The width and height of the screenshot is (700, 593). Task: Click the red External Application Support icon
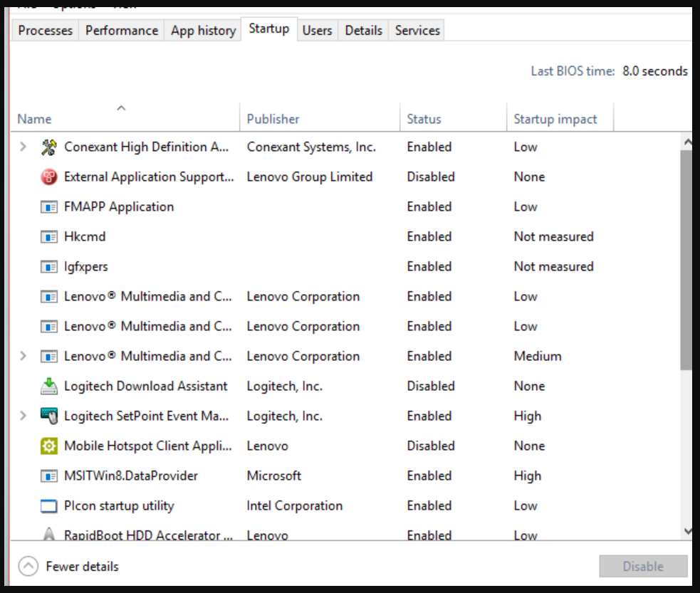point(48,177)
